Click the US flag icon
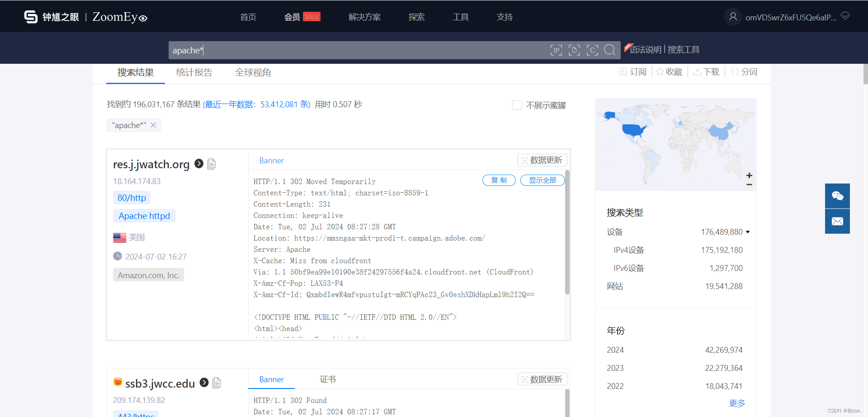This screenshot has width=868, height=417. (x=120, y=237)
